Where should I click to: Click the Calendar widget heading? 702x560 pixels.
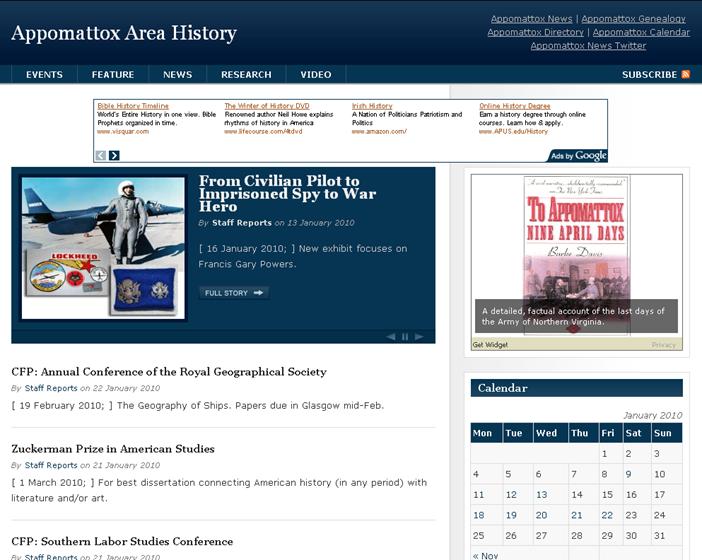[x=502, y=388]
